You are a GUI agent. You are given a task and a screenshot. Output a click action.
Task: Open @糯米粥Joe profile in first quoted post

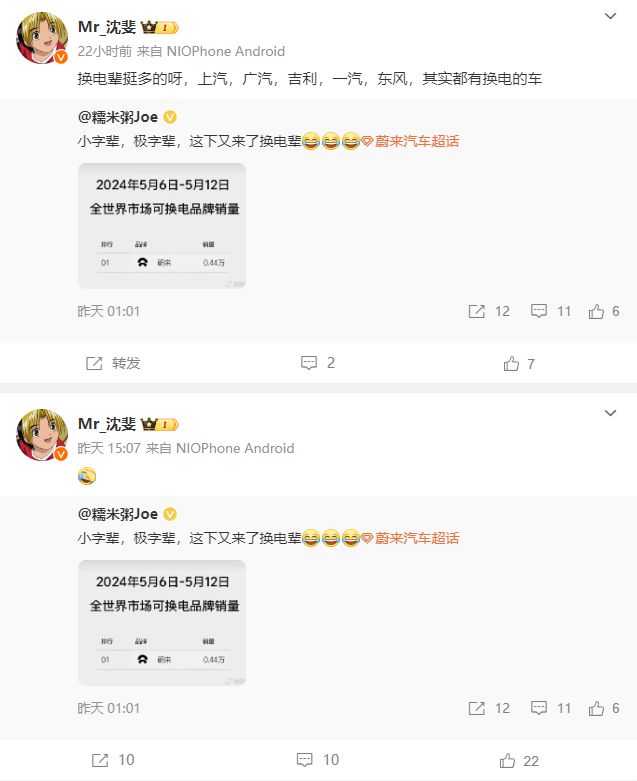(x=118, y=117)
